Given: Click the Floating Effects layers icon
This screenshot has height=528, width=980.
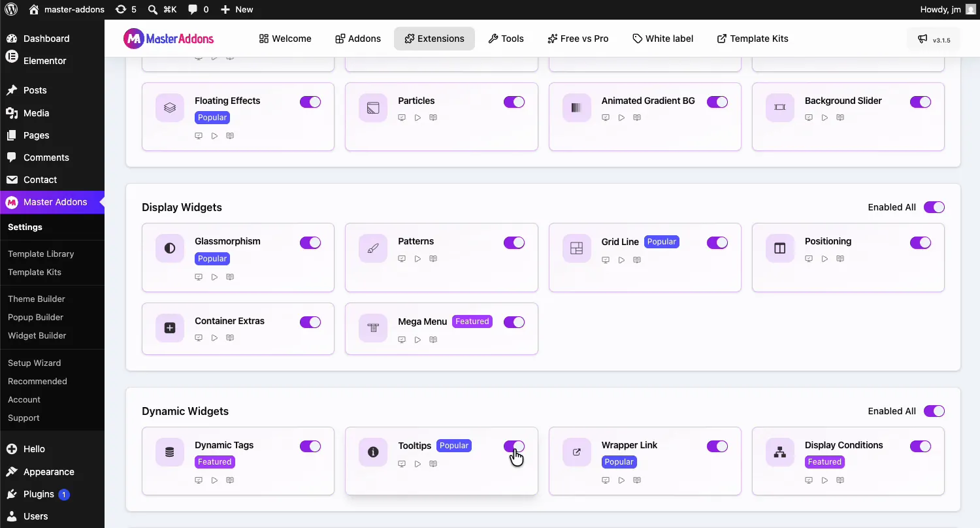Looking at the screenshot, I should tap(170, 108).
